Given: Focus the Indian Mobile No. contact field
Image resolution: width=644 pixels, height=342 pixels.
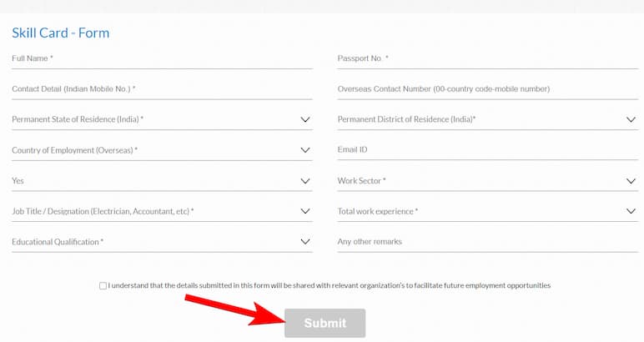Looking at the screenshot, I should (x=162, y=89).
